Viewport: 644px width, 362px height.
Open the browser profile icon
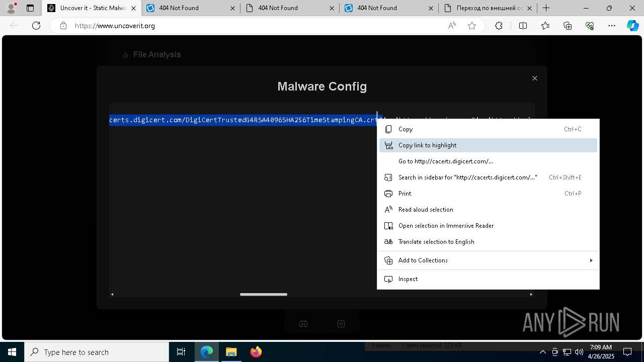tap(11, 8)
